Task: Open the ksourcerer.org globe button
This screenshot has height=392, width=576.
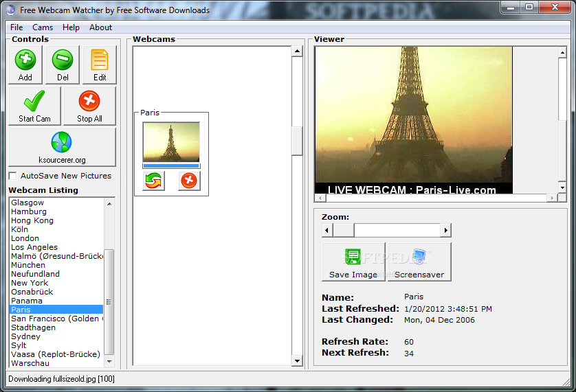Action: 62,147
